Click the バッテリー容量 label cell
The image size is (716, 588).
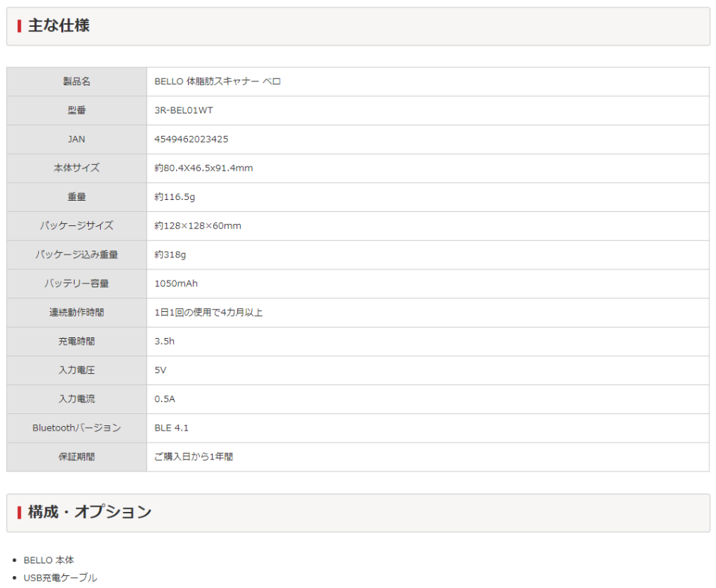pos(77,284)
